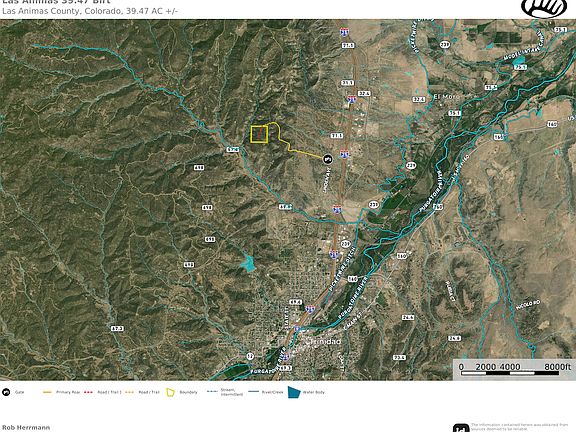Click the Stream Intermittent legend entry
This screenshot has height=432, width=576.
point(225,392)
